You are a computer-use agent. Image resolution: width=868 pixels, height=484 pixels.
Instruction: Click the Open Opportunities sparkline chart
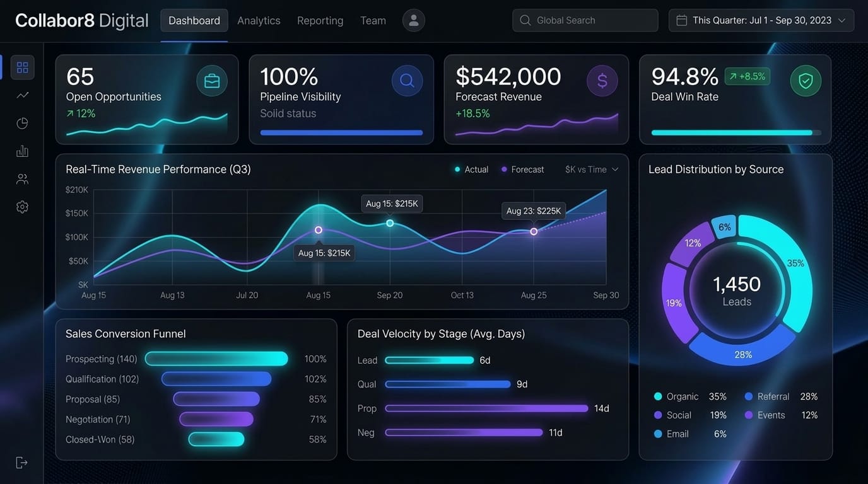(x=147, y=124)
